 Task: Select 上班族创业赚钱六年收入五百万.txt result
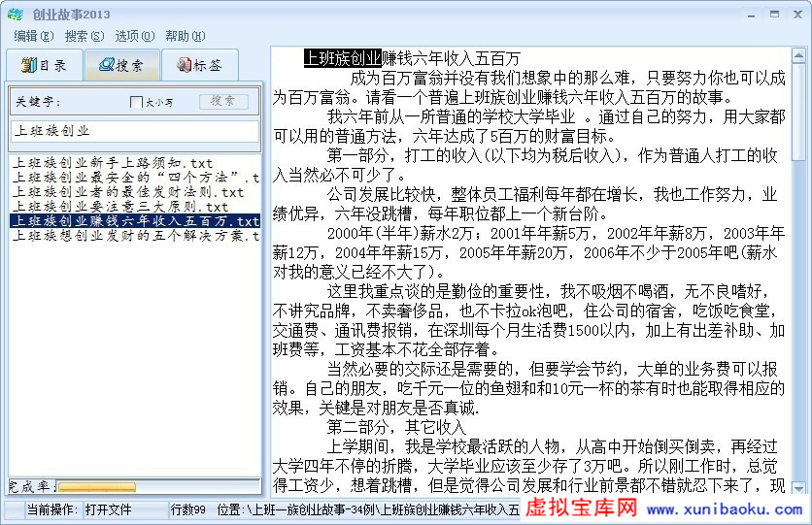134,221
